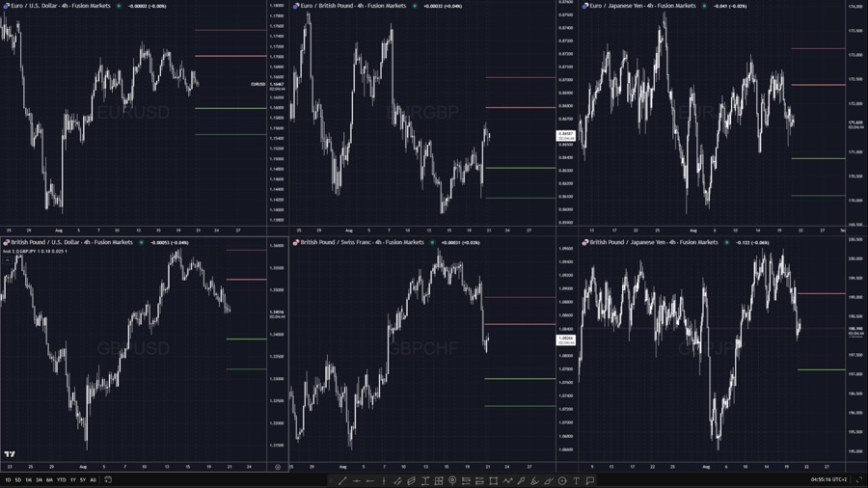Switch to the YTD date range
Viewport: 868px width, 488px height.
(x=61, y=479)
